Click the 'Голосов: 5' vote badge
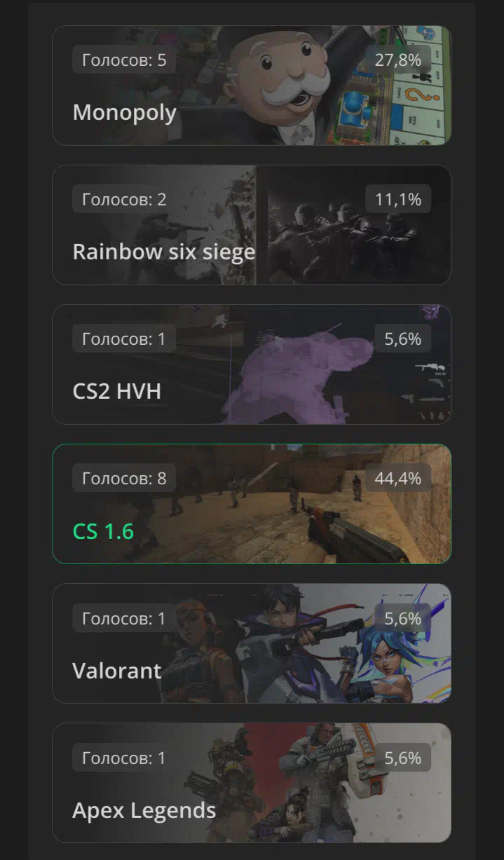Screen dimensions: 504x860 tap(124, 60)
